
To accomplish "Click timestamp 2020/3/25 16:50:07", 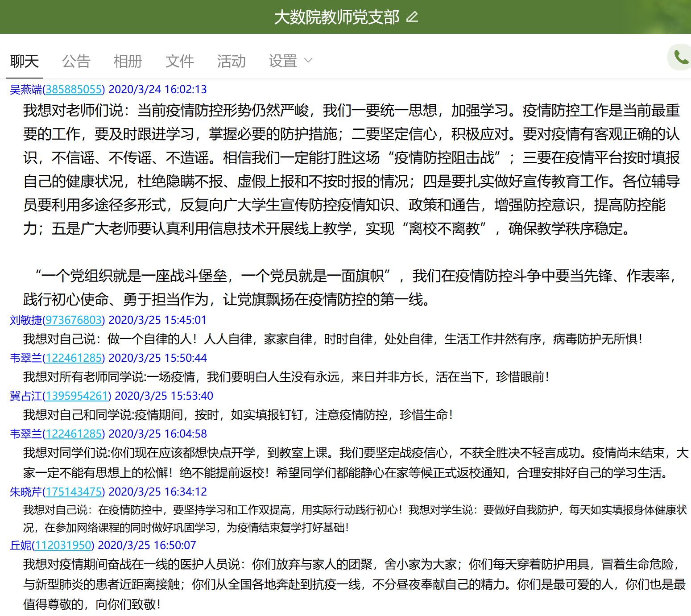I will click(147, 545).
